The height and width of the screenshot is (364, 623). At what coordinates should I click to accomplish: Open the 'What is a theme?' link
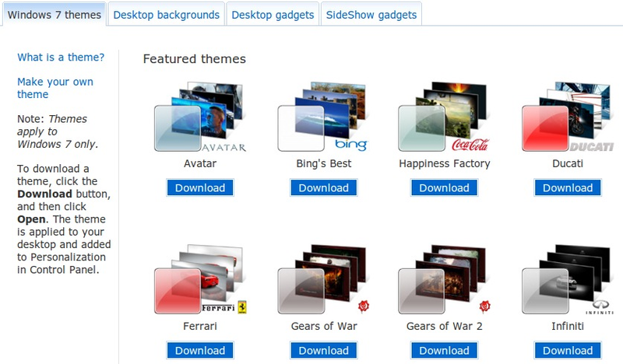click(61, 57)
